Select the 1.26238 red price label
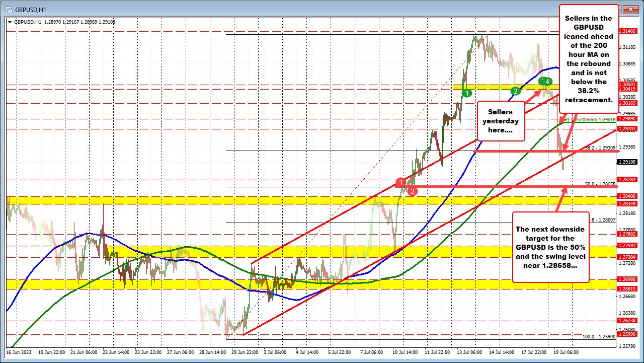 [x=627, y=321]
